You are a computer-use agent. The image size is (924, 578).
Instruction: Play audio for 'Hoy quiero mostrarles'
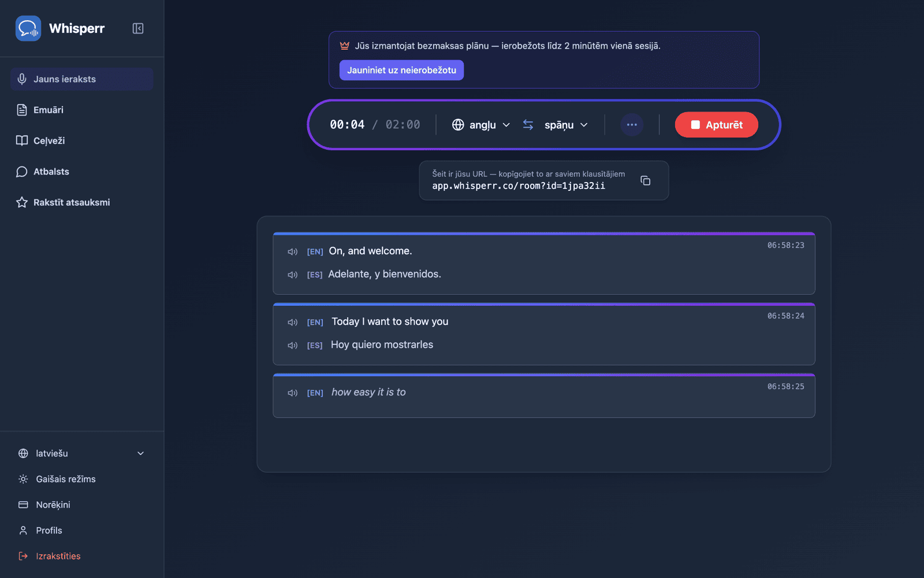[x=293, y=345]
